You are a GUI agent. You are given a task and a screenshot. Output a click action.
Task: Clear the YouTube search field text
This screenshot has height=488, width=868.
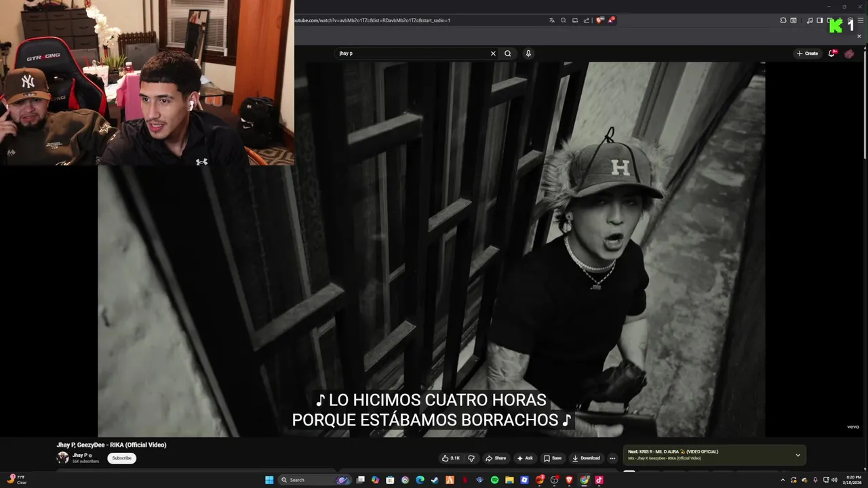pos(493,54)
